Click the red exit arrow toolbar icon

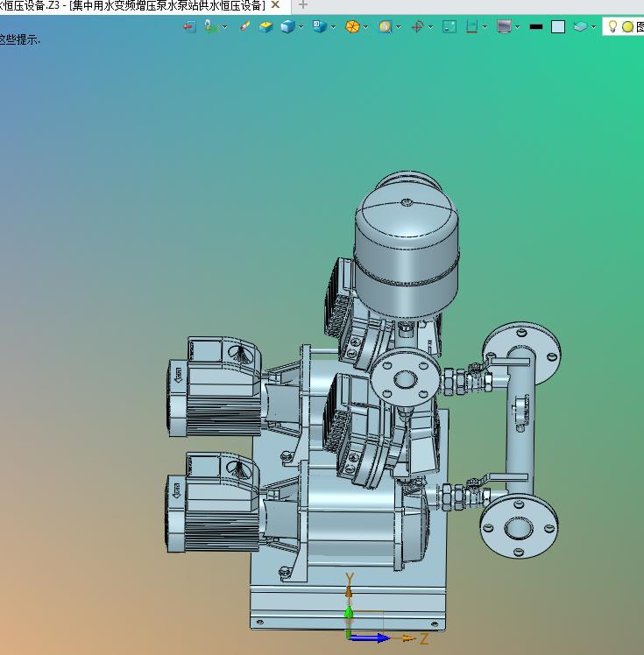pyautogui.click(x=190, y=27)
